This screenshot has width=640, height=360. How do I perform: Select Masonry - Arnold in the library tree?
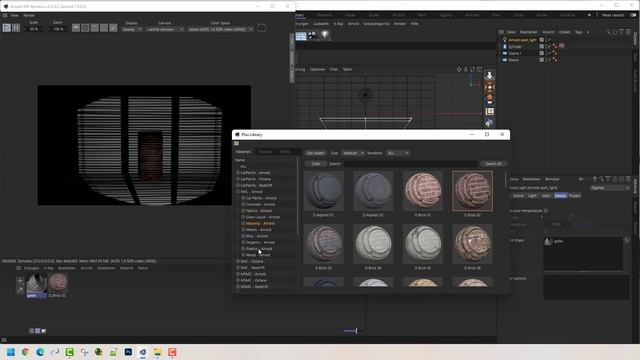[x=260, y=223]
